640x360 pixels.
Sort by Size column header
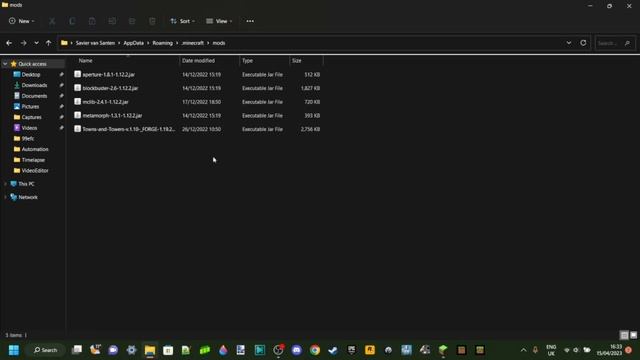click(x=297, y=60)
